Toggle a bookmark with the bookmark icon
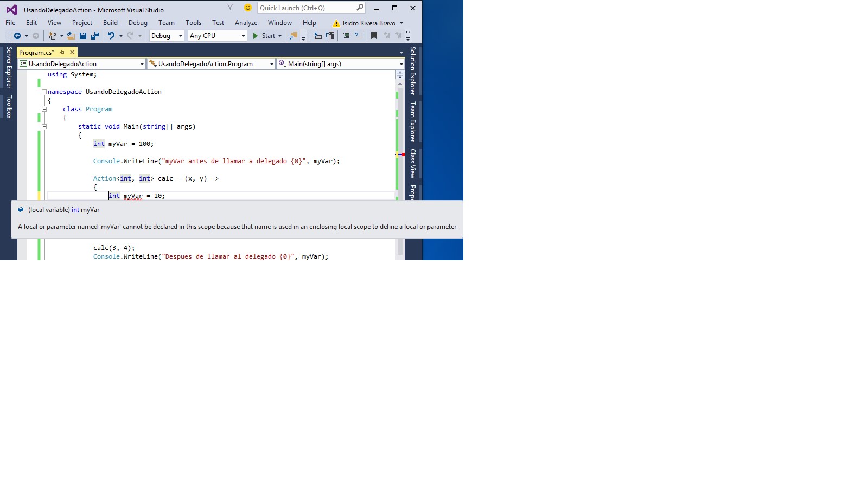Screen dimensions: 868x488 374,36
